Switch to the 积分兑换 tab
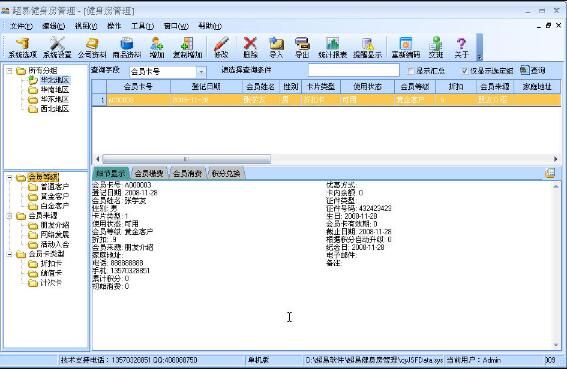 click(x=226, y=173)
